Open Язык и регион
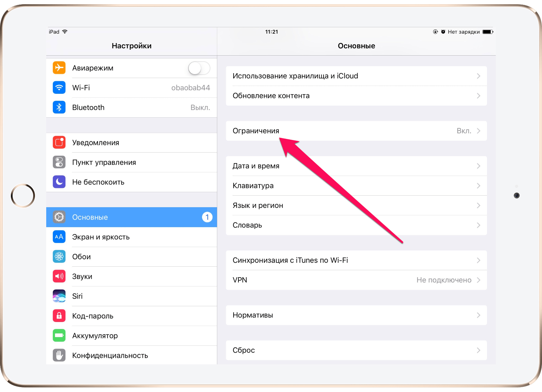The height and width of the screenshot is (392, 542). pyautogui.click(x=356, y=205)
